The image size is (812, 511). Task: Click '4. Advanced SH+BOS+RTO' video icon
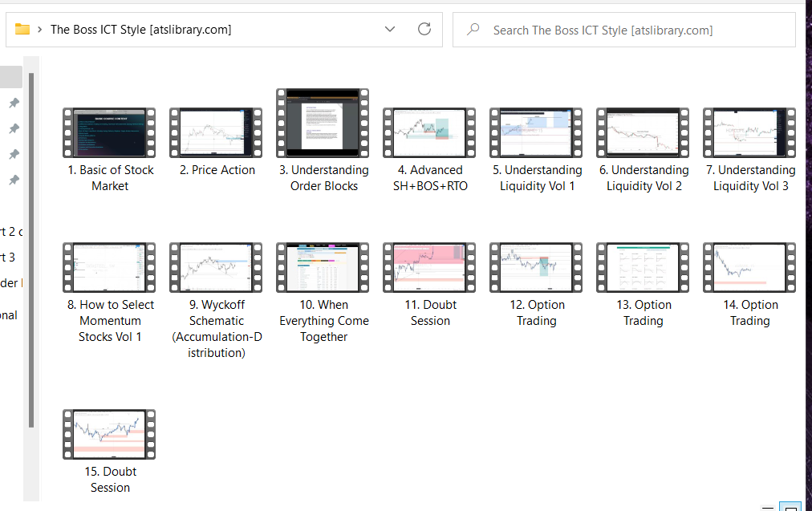(429, 132)
